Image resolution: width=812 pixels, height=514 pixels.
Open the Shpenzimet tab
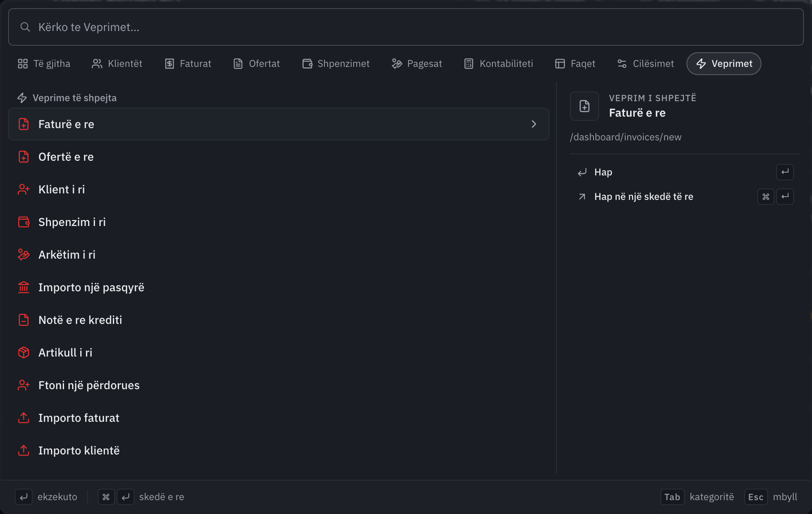(x=336, y=64)
